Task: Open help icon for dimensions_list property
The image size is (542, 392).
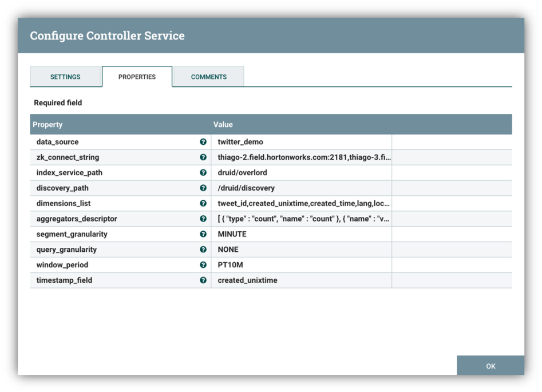Action: click(203, 203)
